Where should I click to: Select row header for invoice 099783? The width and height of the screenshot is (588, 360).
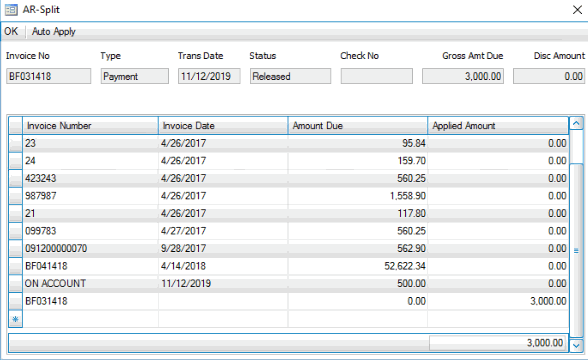[x=15, y=231]
